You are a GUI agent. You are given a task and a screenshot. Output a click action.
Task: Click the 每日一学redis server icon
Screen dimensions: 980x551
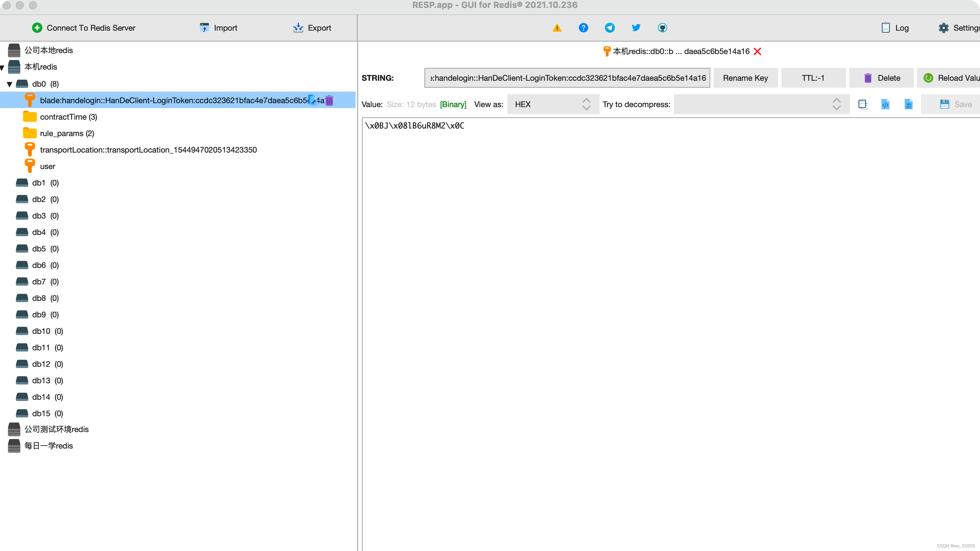click(14, 446)
